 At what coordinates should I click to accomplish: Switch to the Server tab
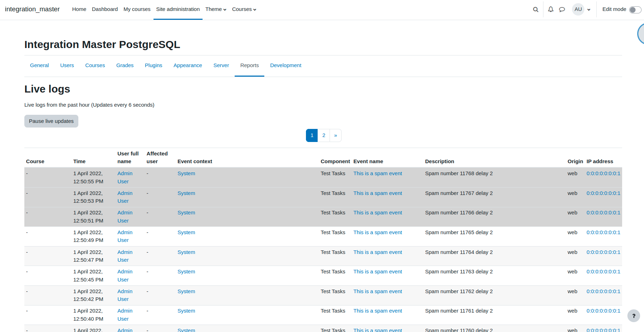click(x=221, y=65)
